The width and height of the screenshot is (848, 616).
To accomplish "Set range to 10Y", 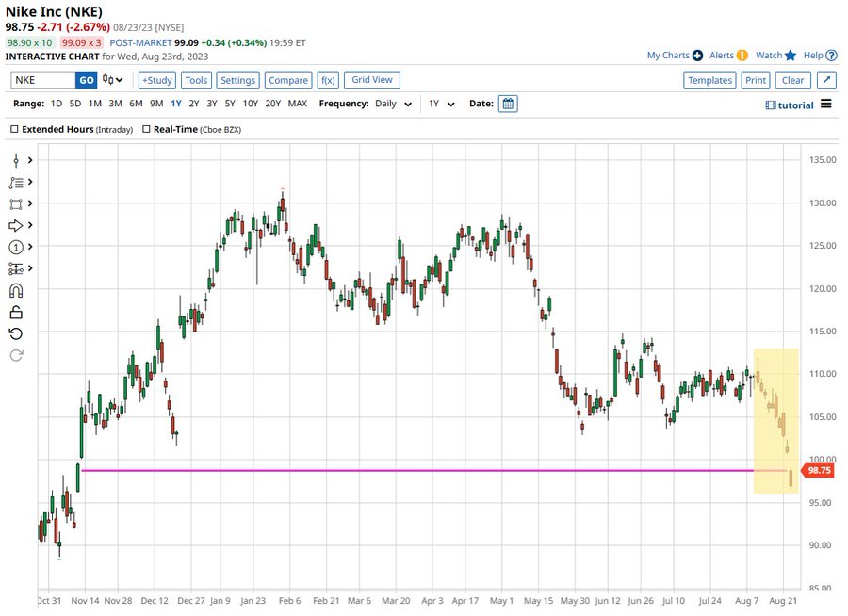I will pyautogui.click(x=251, y=104).
